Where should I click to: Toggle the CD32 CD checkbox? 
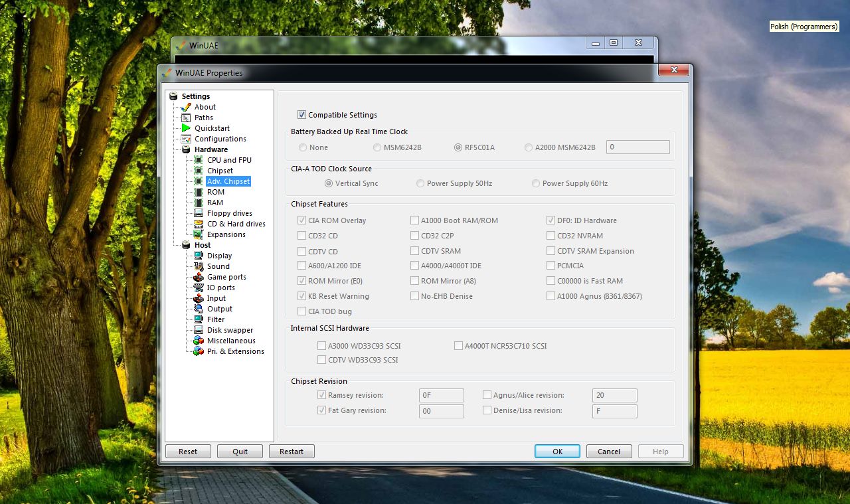(x=302, y=236)
